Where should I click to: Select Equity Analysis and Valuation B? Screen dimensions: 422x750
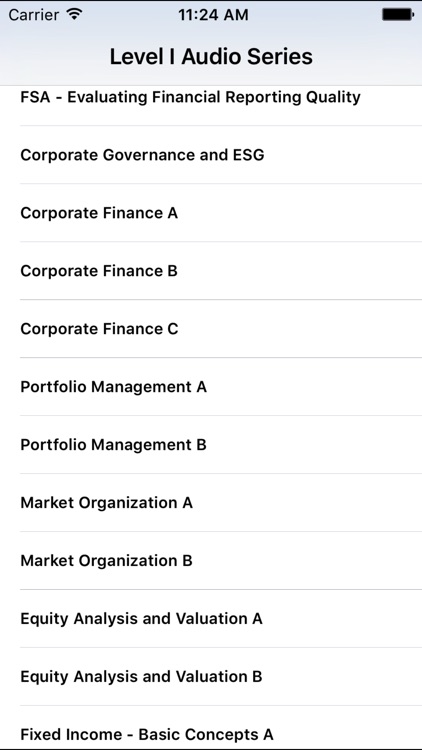click(211, 676)
